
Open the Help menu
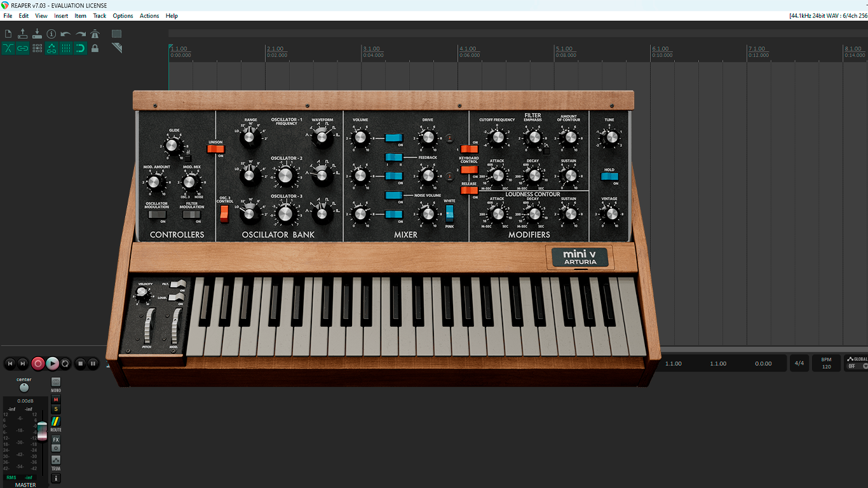coord(172,16)
